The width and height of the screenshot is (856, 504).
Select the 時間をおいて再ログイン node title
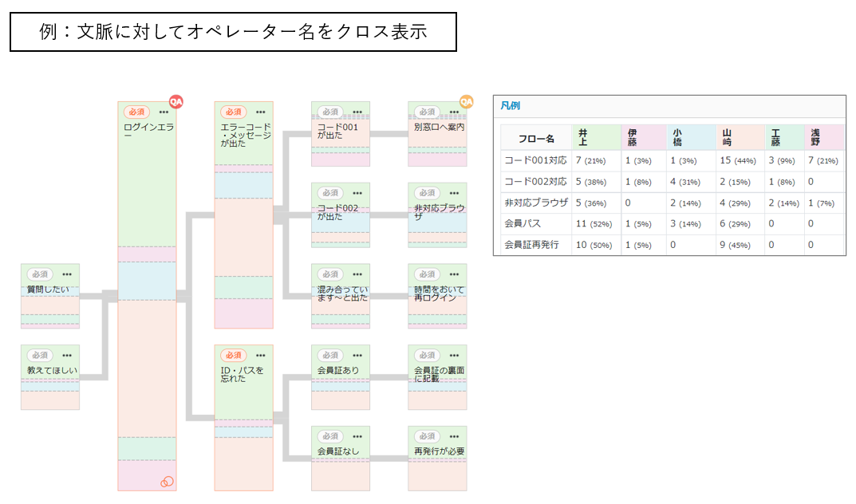pos(439,293)
